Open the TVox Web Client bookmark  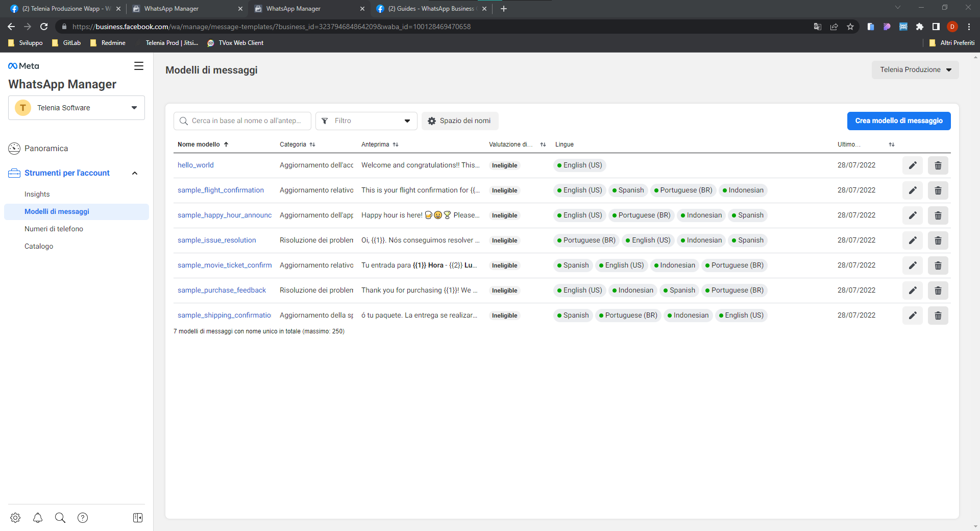[x=235, y=43]
